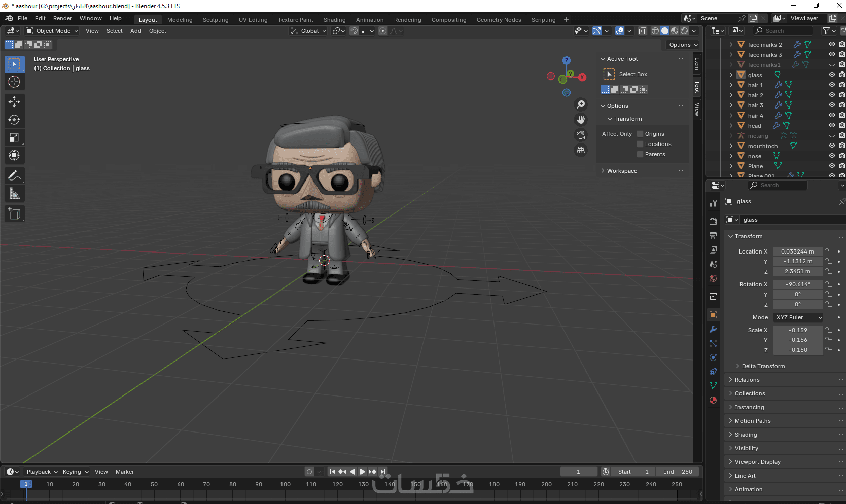Switch perspective/orthographic grid icon
Viewport: 846px width, 504px height.
581,150
